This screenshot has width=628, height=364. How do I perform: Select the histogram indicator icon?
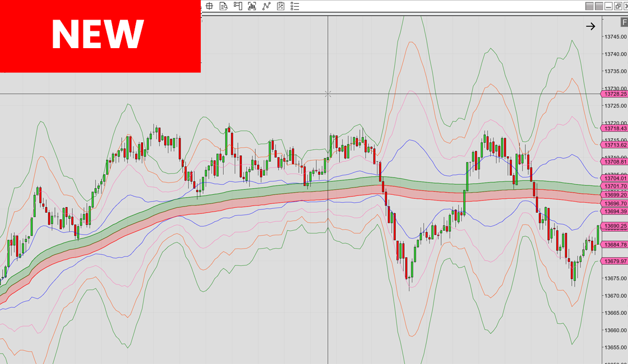click(x=252, y=6)
